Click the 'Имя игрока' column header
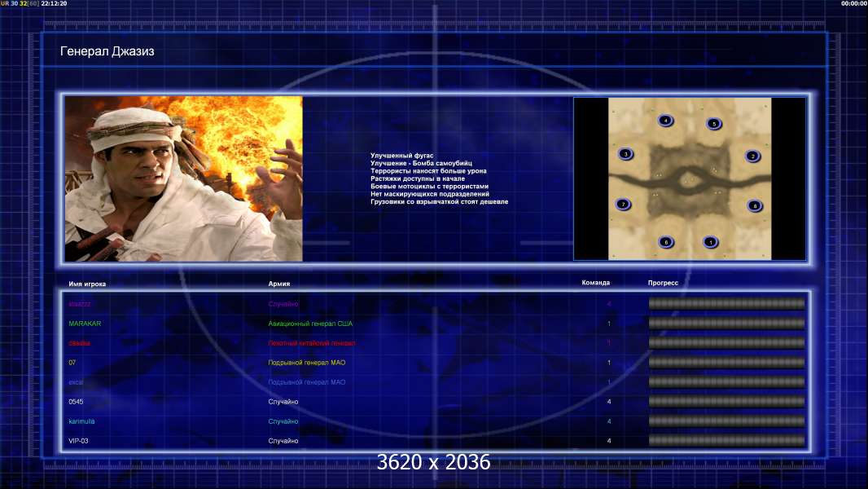The height and width of the screenshot is (489, 868). (87, 284)
